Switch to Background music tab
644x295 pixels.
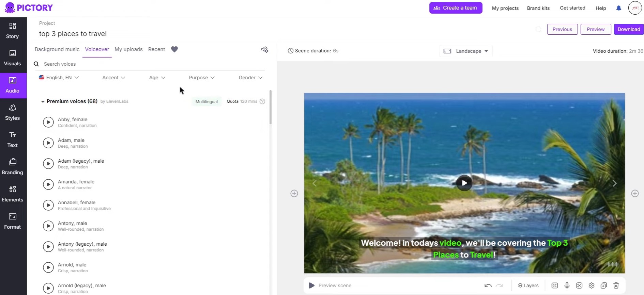[x=57, y=49]
